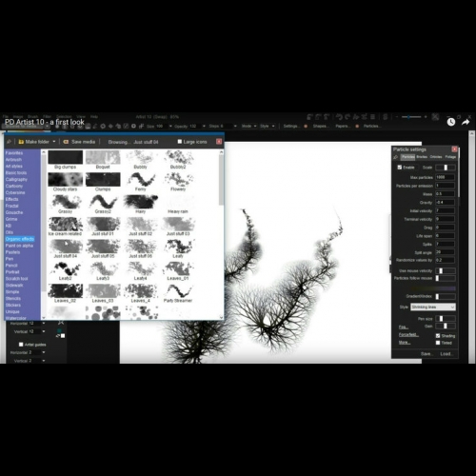Click the Papers... toolbar button

342,126
